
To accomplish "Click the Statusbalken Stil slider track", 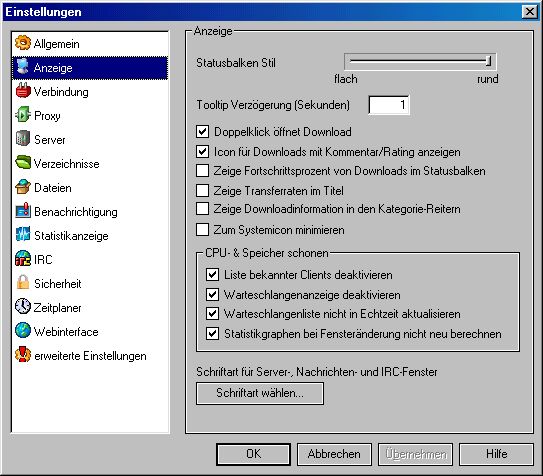I will (x=420, y=62).
